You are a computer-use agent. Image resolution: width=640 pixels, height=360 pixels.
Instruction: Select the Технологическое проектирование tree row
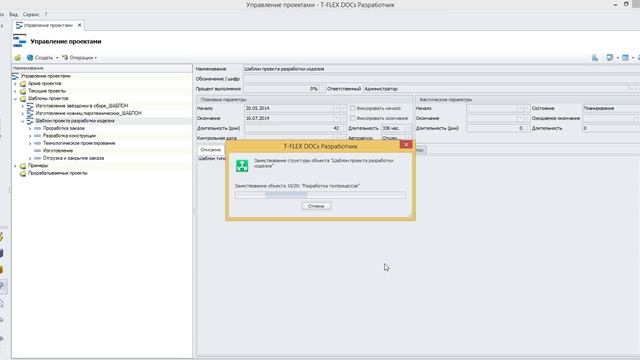coord(79,143)
